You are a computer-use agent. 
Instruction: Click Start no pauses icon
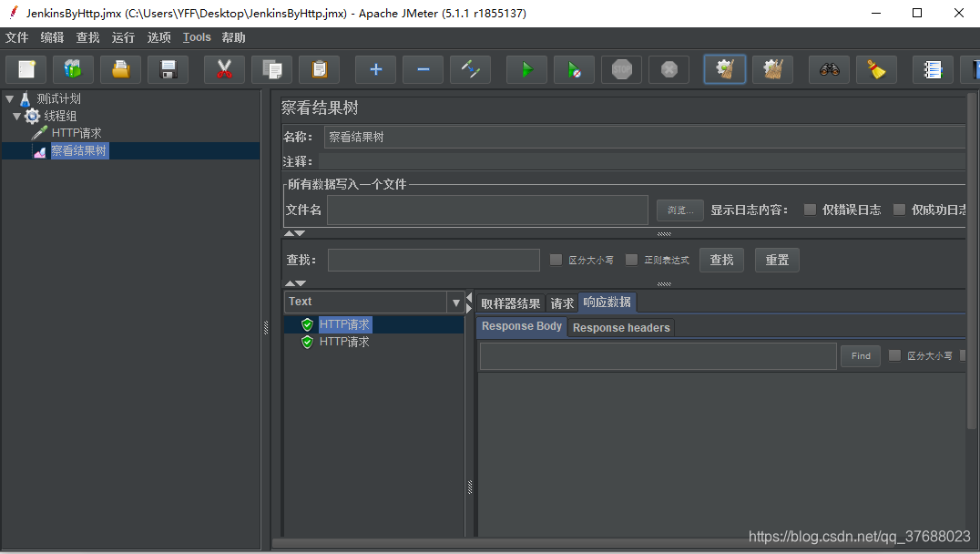575,69
